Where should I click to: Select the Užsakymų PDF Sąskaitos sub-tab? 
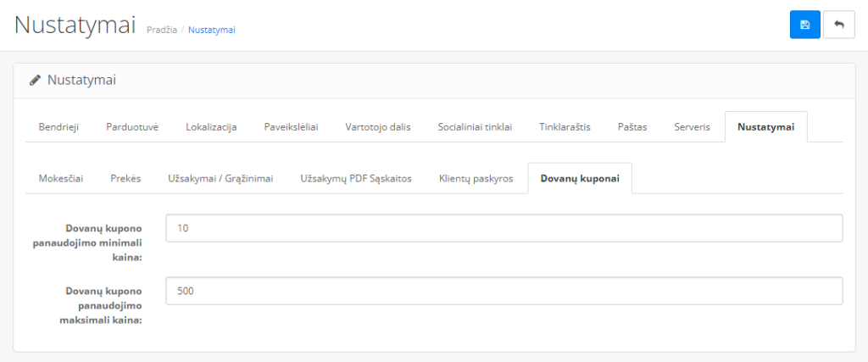[356, 178]
